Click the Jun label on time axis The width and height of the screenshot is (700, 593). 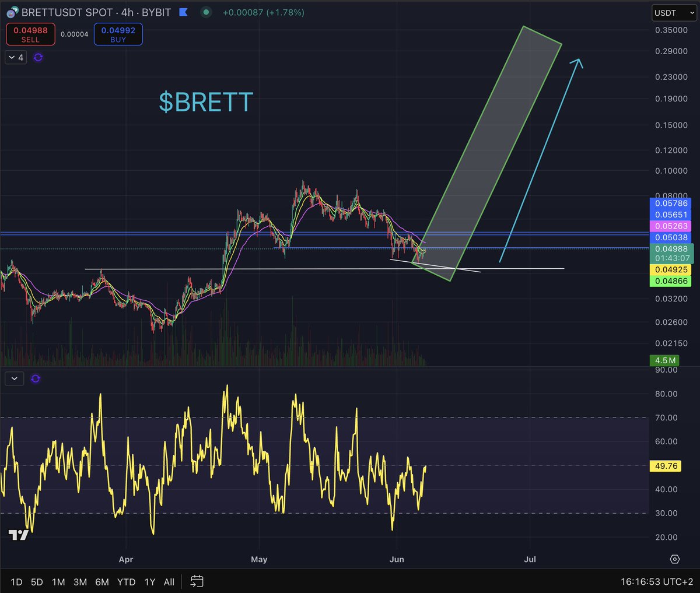tap(397, 559)
